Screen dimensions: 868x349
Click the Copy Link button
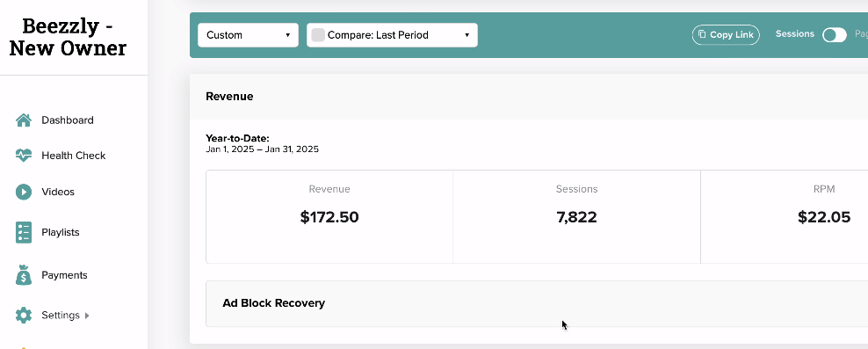click(x=726, y=34)
